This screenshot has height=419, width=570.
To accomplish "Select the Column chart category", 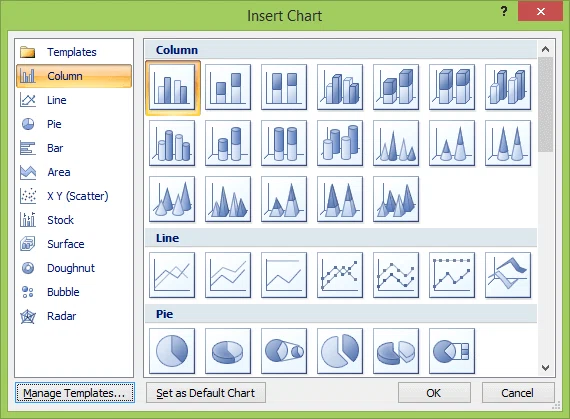I will tap(74, 76).
